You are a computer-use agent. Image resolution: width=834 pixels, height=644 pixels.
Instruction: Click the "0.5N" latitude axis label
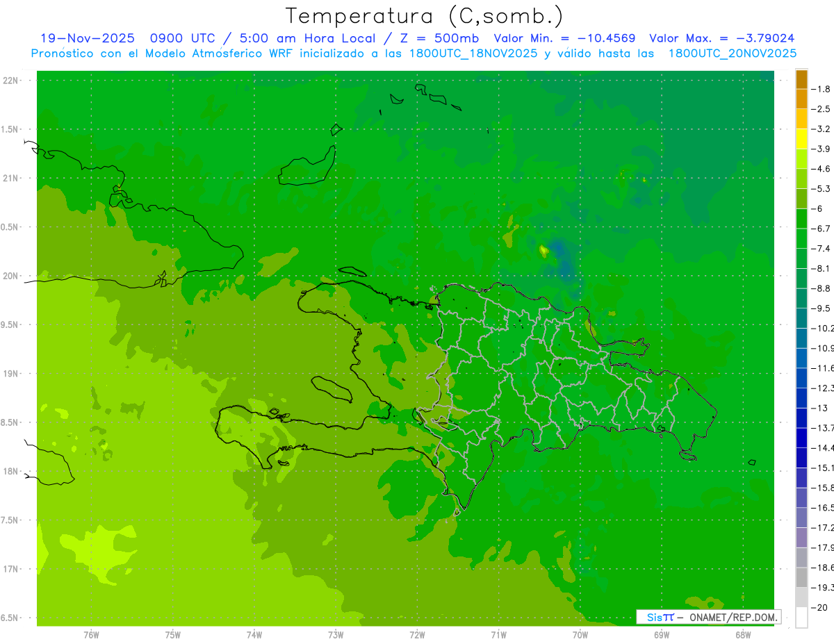(10, 227)
